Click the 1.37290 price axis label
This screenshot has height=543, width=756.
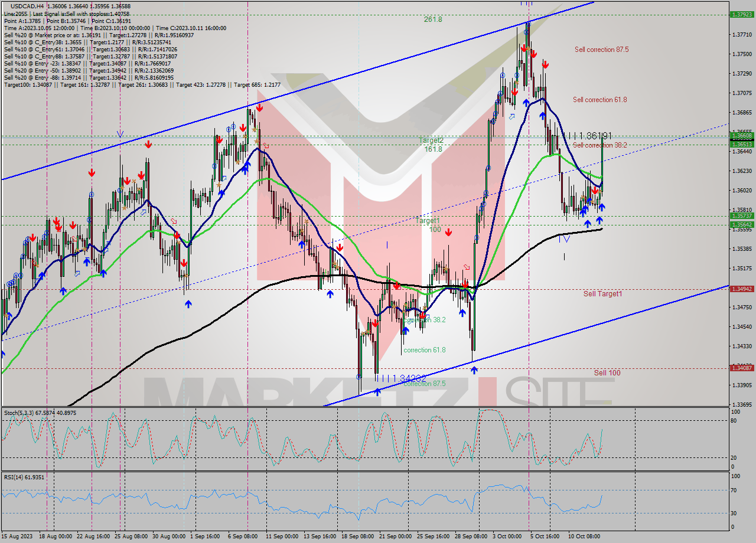pos(742,74)
